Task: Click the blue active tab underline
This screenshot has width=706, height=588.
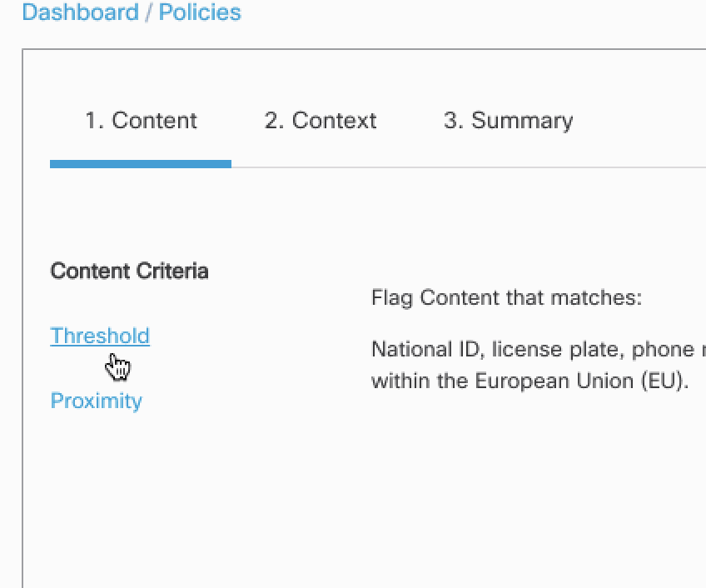Action: coord(141,164)
